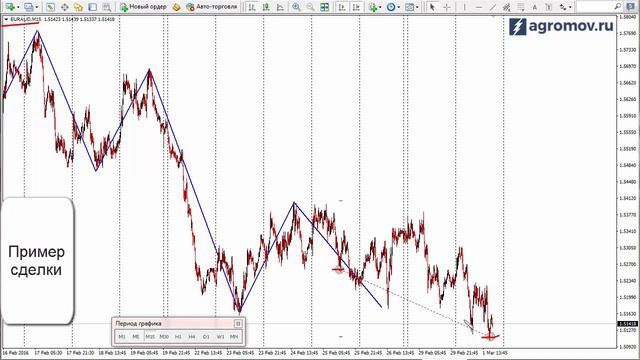Open the chat bubble icon
640x360 pixels.
point(631,7)
